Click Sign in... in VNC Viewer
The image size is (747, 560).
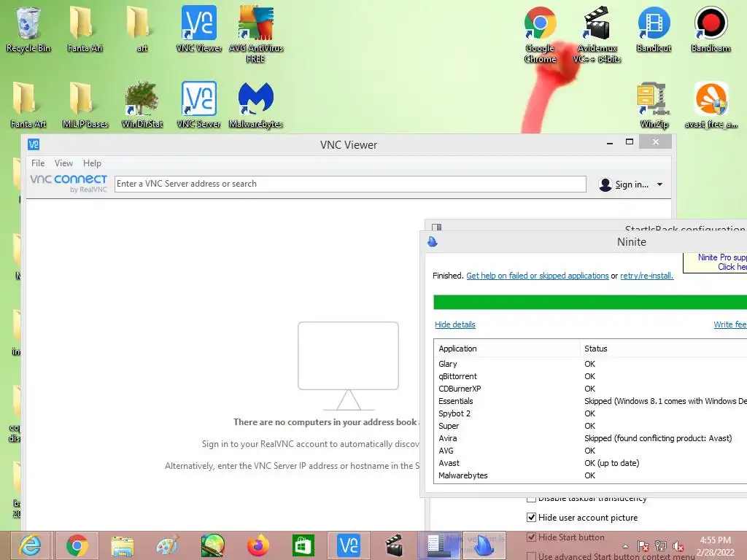632,184
